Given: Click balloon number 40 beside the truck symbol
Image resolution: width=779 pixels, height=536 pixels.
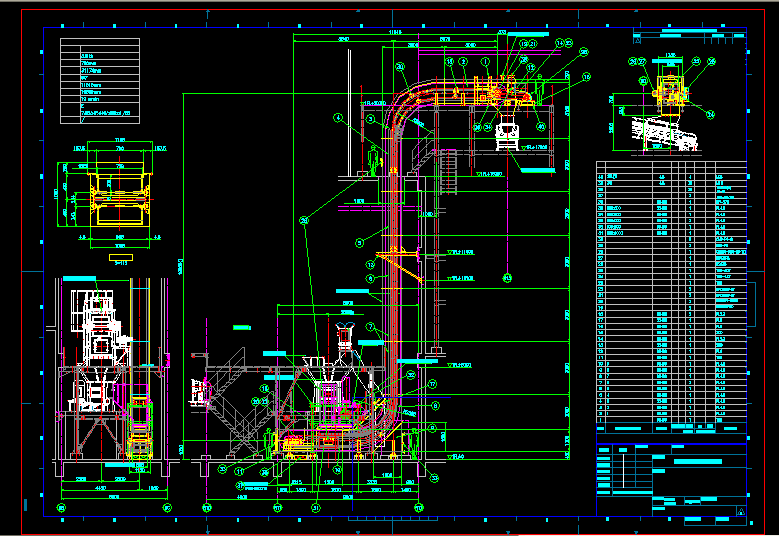Looking at the screenshot, I should tap(541, 126).
